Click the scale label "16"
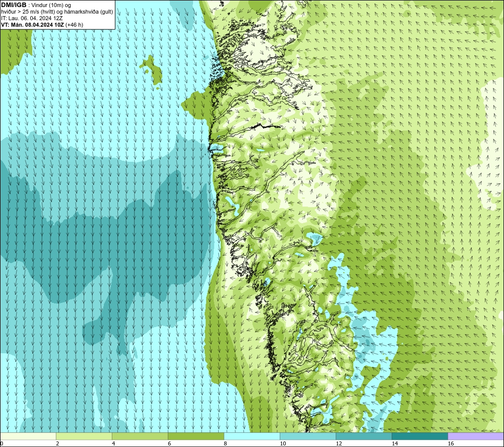The width and height of the screenshot is (504, 447). [x=450, y=444]
